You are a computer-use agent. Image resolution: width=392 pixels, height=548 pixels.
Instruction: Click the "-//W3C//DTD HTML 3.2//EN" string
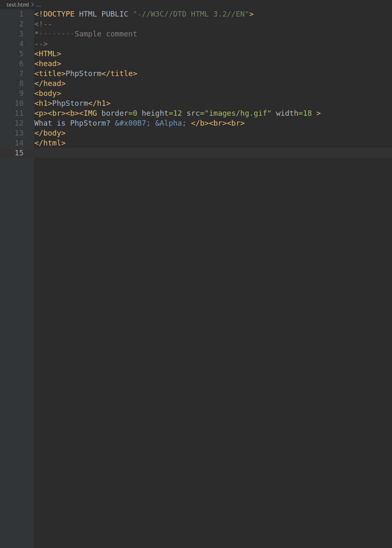click(191, 14)
